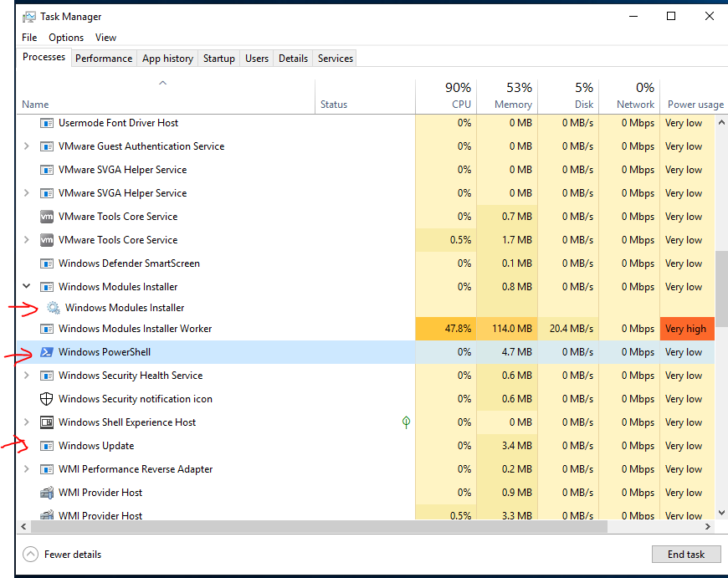Click the Windows Security notification shield icon
The width and height of the screenshot is (728, 578).
[46, 399]
